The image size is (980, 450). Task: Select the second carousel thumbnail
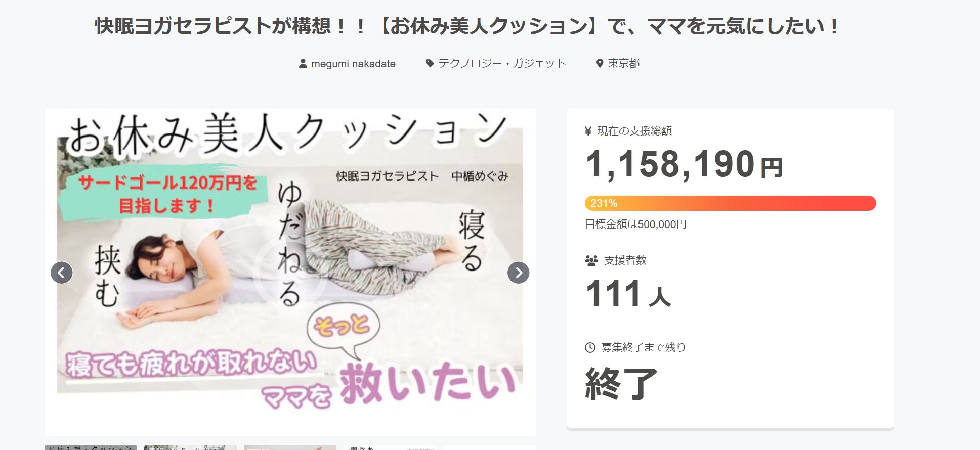coord(190,447)
